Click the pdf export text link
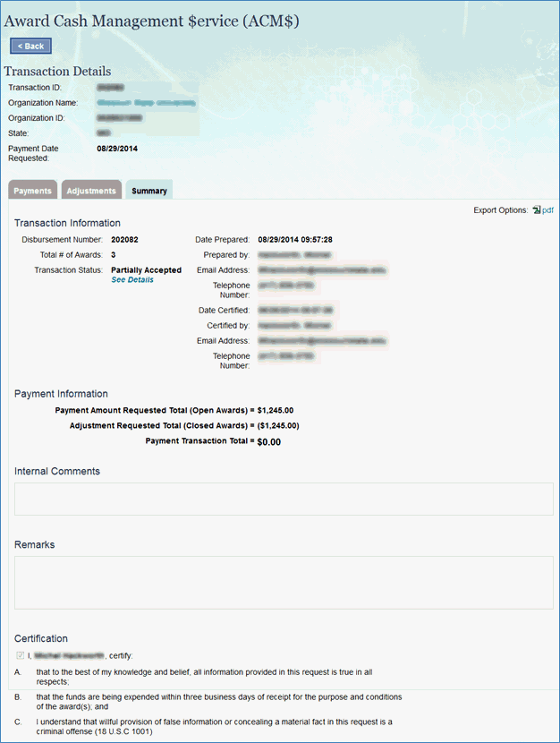The height and width of the screenshot is (743, 560). [548, 210]
